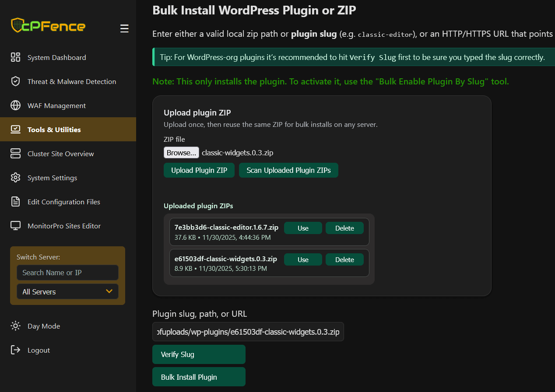Focus the Search Name or IP field
Screen dimensions: 555x392
pyautogui.click(x=67, y=273)
